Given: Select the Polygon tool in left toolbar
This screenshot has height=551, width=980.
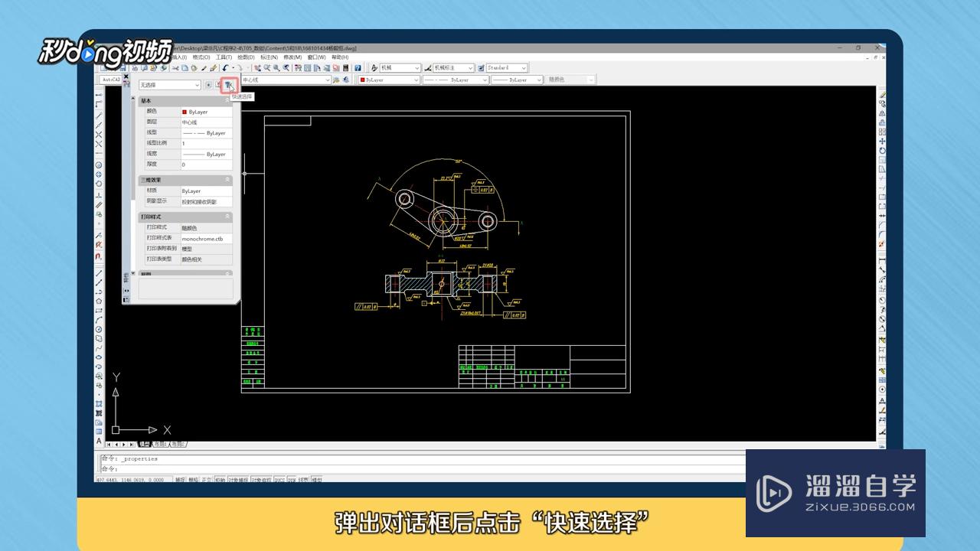Looking at the screenshot, I should pyautogui.click(x=99, y=301).
